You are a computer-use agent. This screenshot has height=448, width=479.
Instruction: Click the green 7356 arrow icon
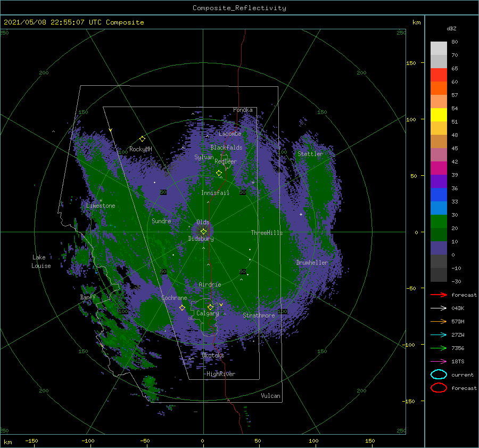pyautogui.click(x=439, y=348)
